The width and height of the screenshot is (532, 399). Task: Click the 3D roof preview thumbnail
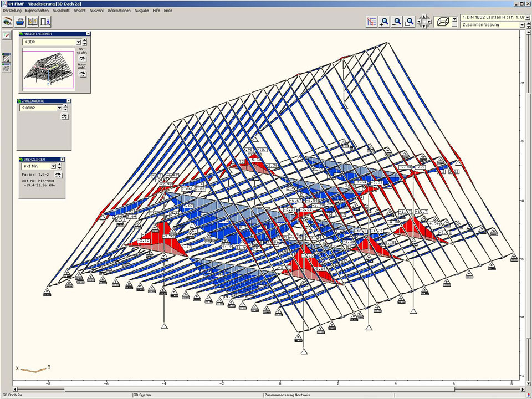click(x=48, y=69)
